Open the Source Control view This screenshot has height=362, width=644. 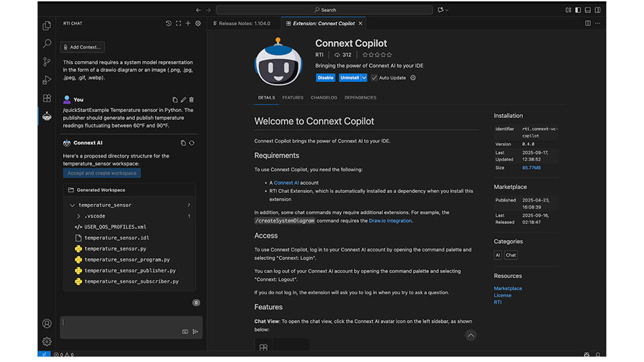point(47,62)
